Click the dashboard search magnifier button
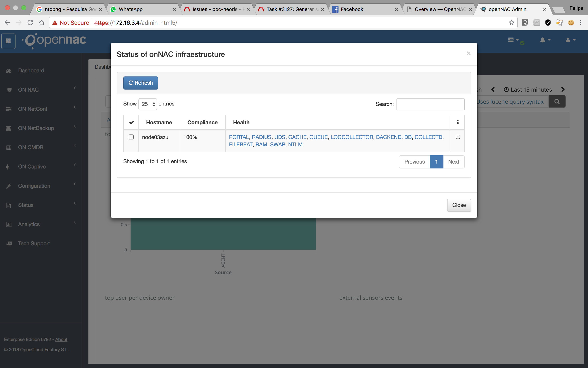The height and width of the screenshot is (368, 588). click(x=557, y=101)
